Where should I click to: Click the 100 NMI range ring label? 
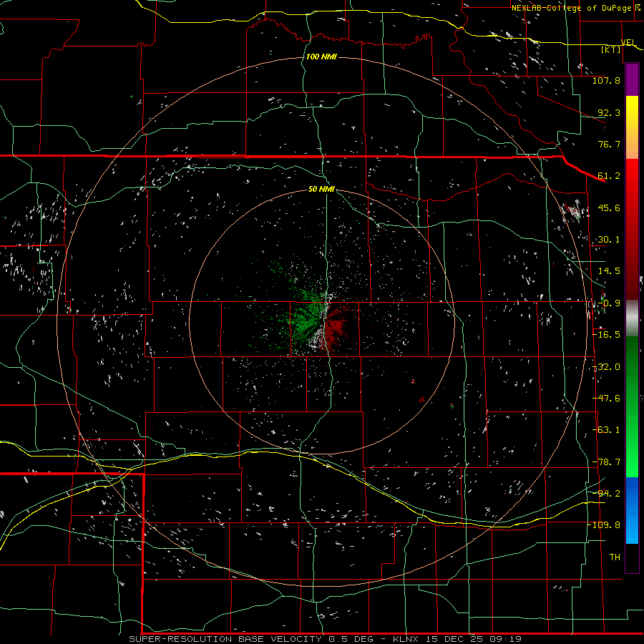pyautogui.click(x=321, y=57)
